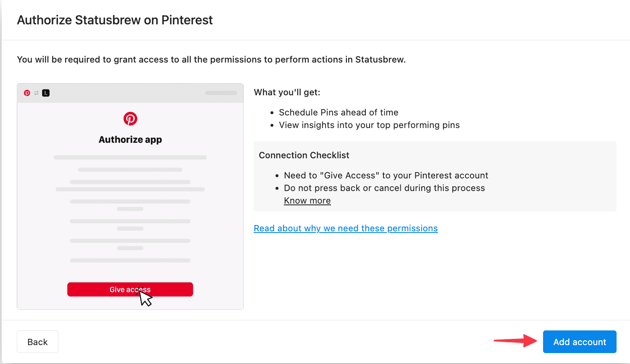Click the Add account button
The height and width of the screenshot is (364, 630).
coord(580,342)
